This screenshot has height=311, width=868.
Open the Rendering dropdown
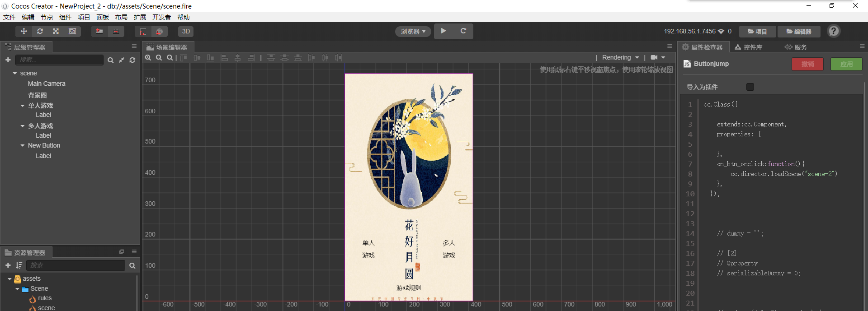pos(620,57)
